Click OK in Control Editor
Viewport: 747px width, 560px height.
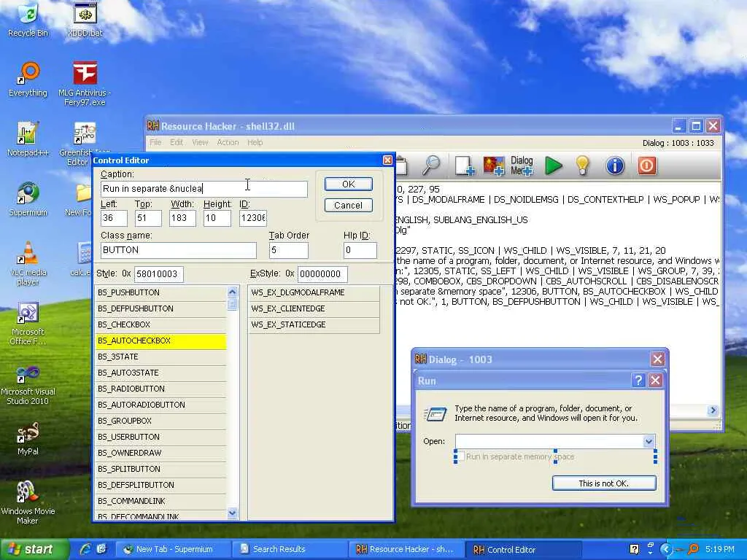(x=348, y=184)
